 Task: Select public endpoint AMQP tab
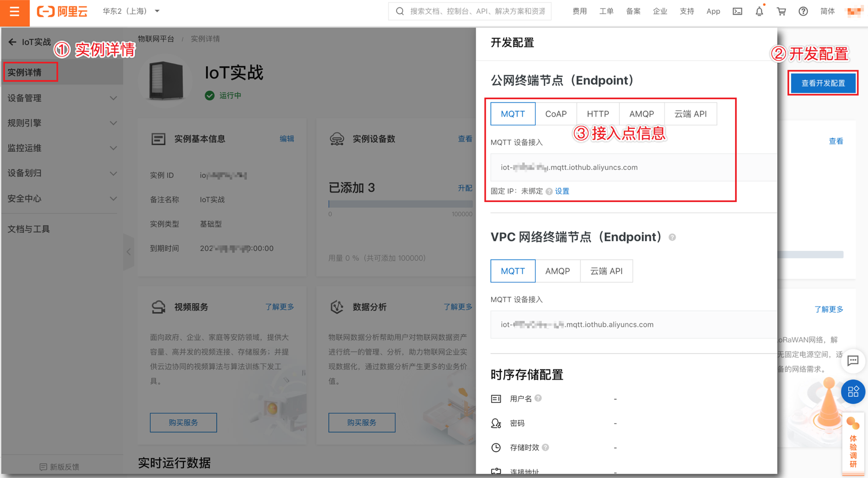pos(642,114)
